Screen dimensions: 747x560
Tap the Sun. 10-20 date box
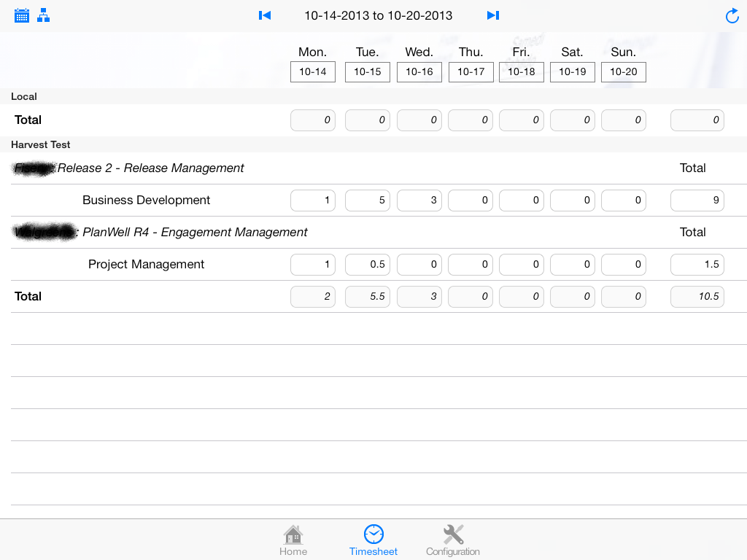(624, 71)
